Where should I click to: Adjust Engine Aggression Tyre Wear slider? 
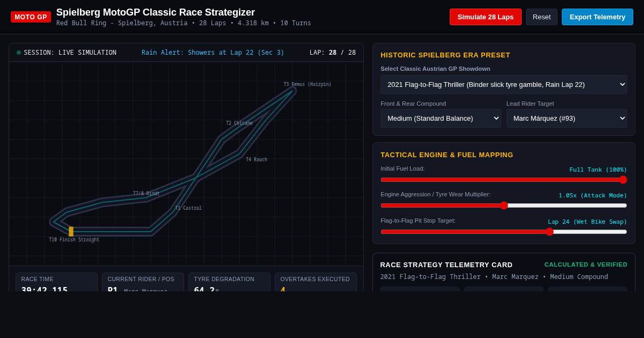(504, 205)
